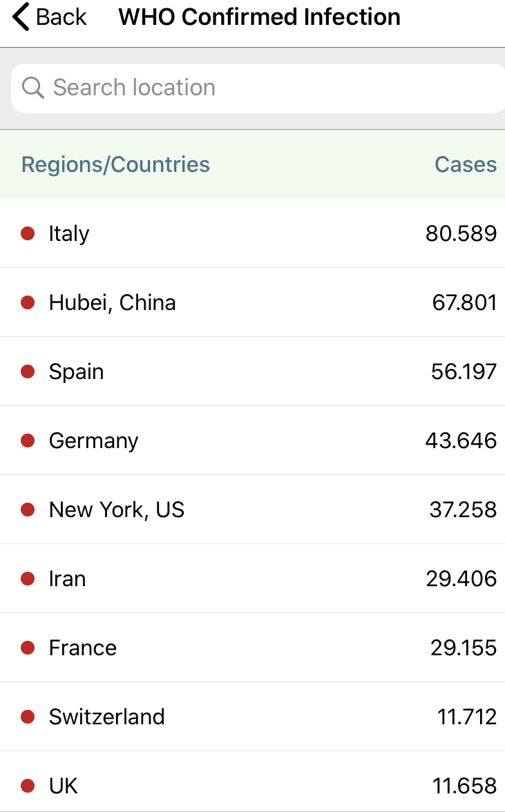Click the red dot next to Germany

point(28,441)
